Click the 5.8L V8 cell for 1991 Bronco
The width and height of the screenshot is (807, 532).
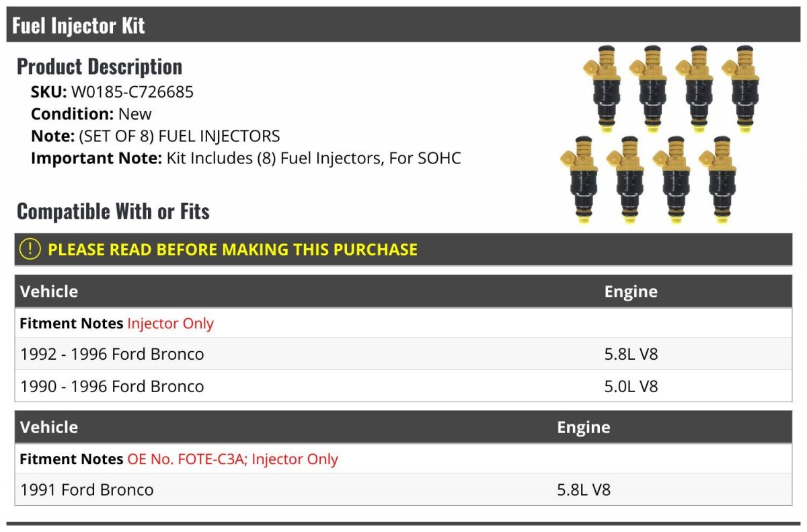point(584,490)
